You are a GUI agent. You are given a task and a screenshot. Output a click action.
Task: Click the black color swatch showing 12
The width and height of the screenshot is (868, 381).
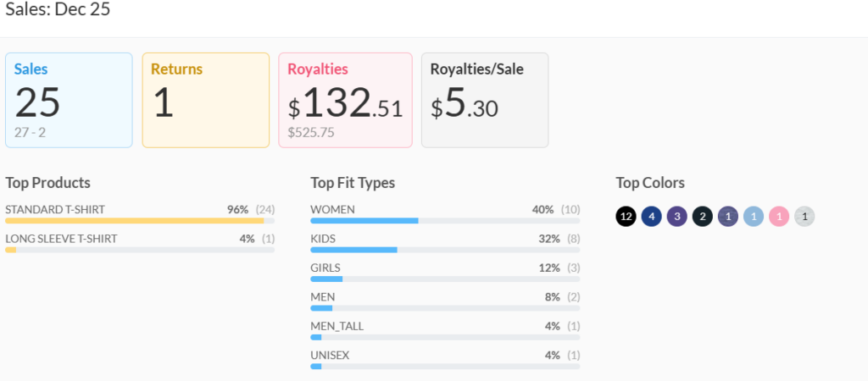coord(626,217)
